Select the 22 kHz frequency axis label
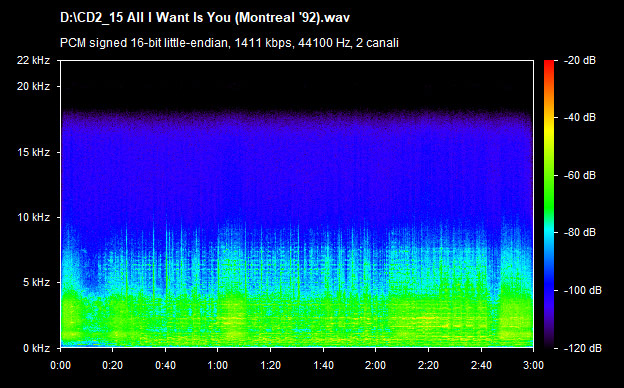 (33, 60)
